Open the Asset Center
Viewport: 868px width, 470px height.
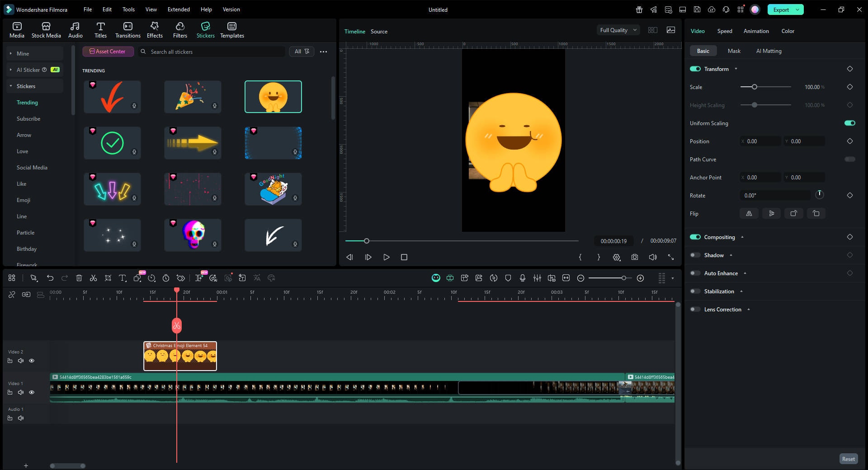point(108,51)
